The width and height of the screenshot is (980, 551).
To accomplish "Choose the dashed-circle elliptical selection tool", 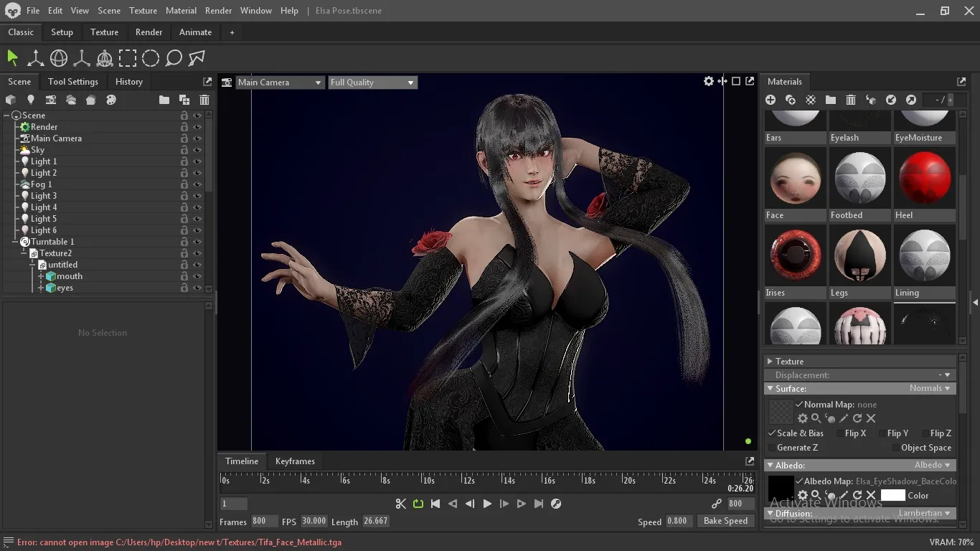I will coord(151,58).
